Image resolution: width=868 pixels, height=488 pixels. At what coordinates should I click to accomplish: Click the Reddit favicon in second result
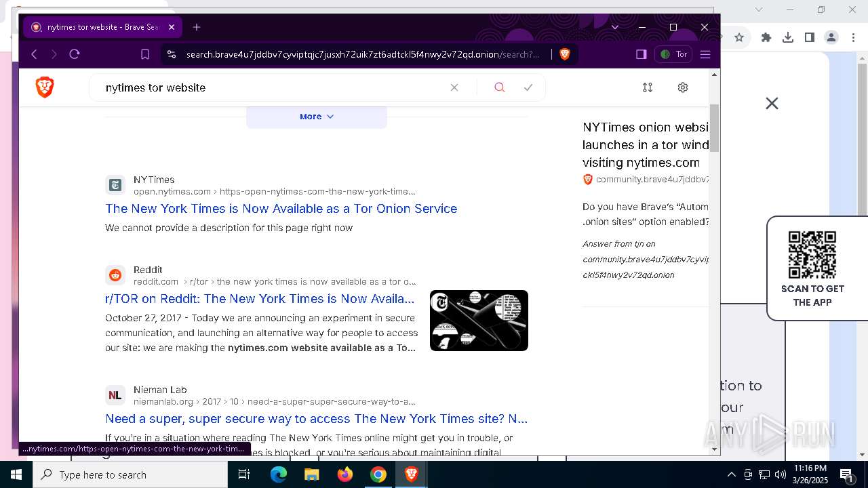click(115, 275)
